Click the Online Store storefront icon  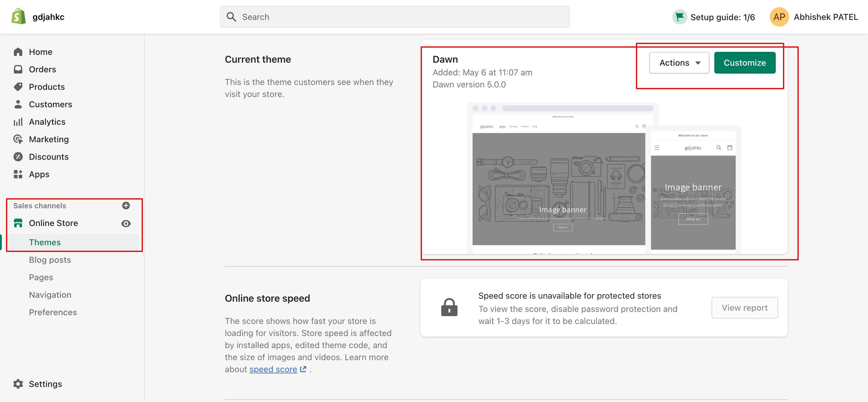coord(18,223)
